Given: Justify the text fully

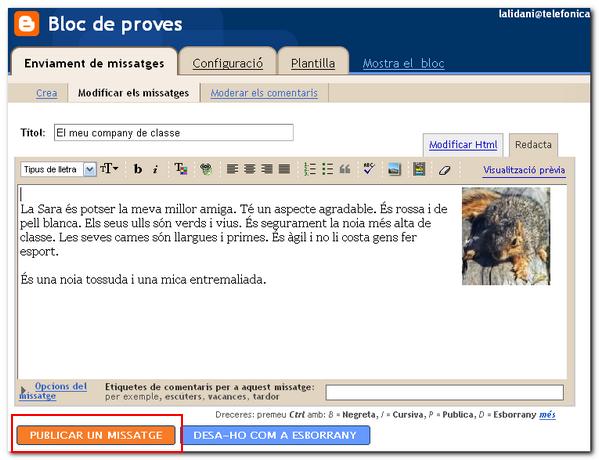Looking at the screenshot, I should (284, 169).
